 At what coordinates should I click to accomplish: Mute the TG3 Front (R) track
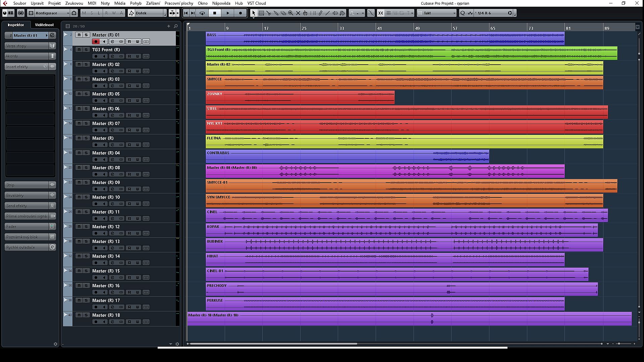click(79, 50)
